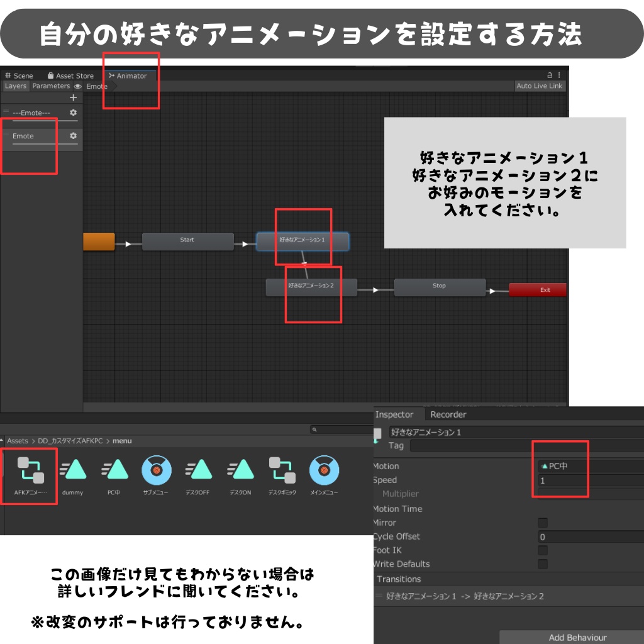Toggle Foot IK on
The height and width of the screenshot is (644, 644).
click(543, 550)
